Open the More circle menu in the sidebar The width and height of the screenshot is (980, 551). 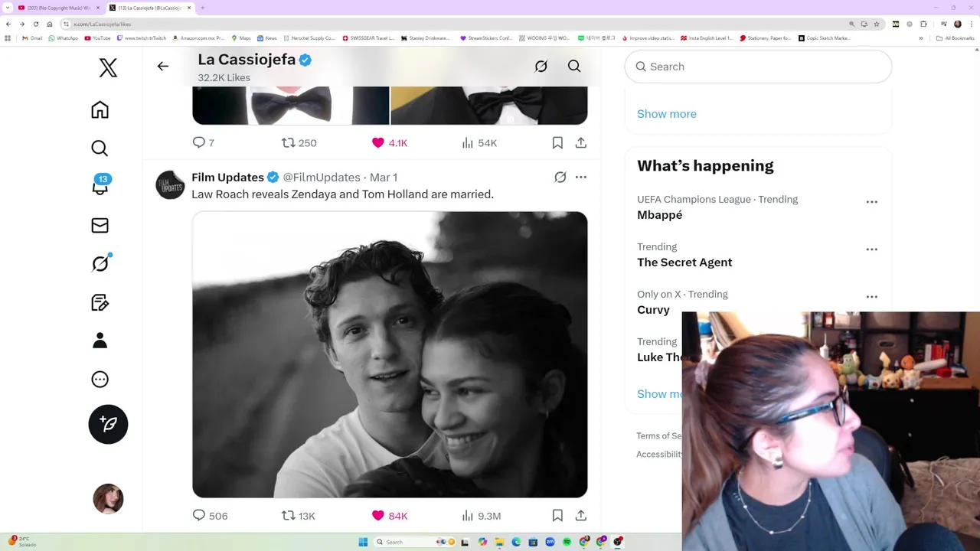[100, 380]
